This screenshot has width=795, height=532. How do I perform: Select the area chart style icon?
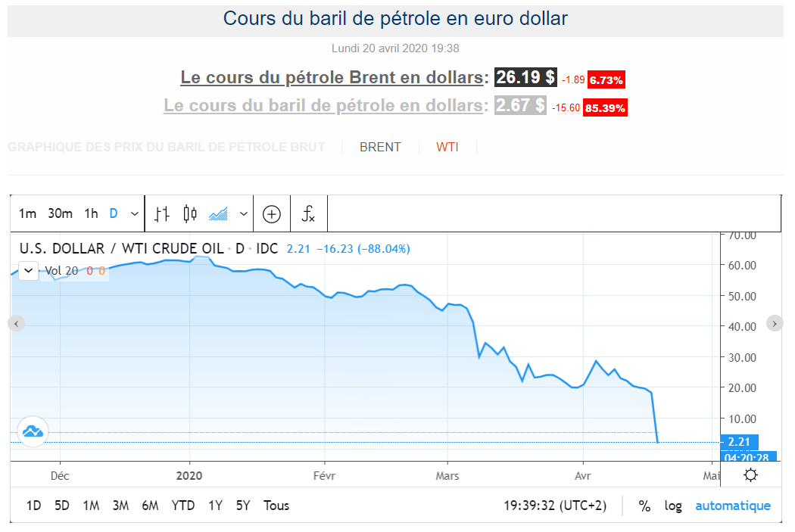coord(219,213)
